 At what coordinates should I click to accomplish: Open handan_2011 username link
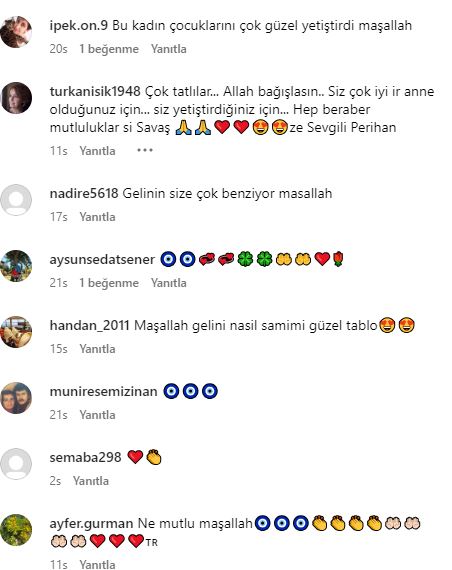point(89,325)
